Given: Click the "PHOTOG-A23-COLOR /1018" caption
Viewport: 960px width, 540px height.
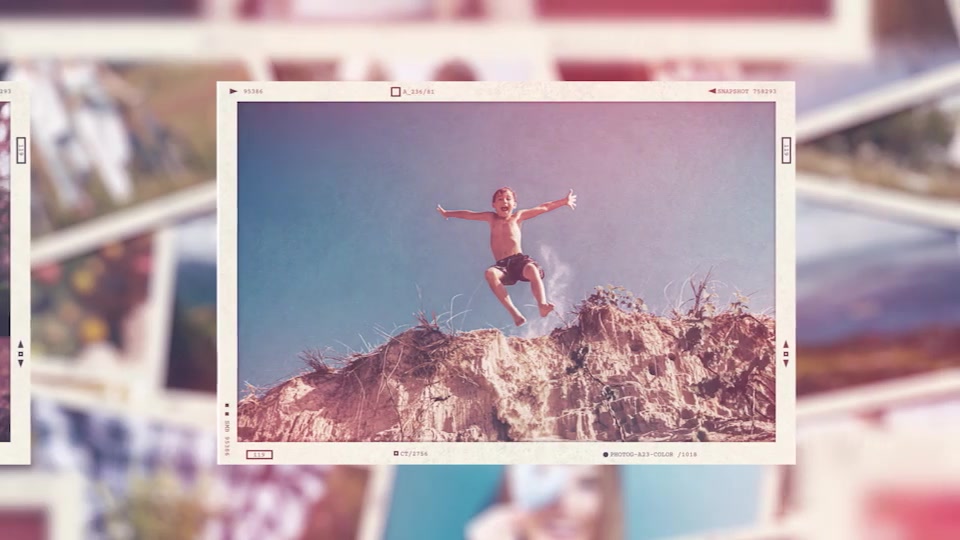Looking at the screenshot, I should tap(653, 455).
